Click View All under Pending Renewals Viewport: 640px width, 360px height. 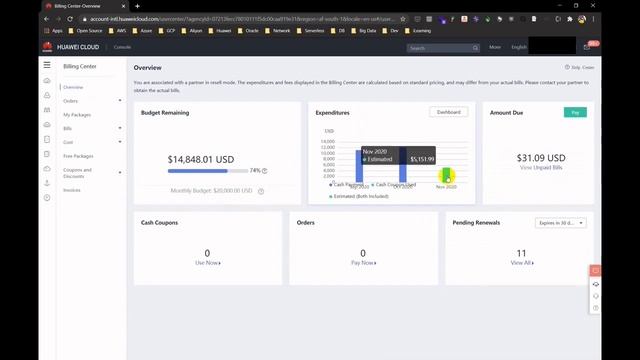coord(522,263)
